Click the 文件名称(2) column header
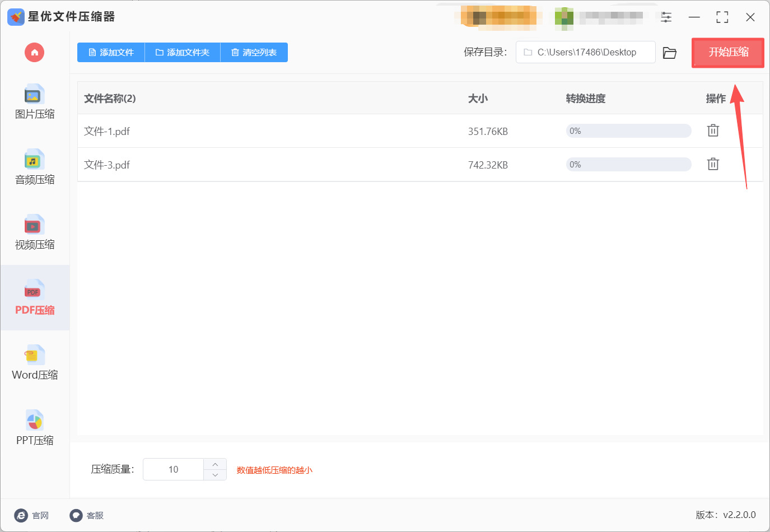 (110, 99)
